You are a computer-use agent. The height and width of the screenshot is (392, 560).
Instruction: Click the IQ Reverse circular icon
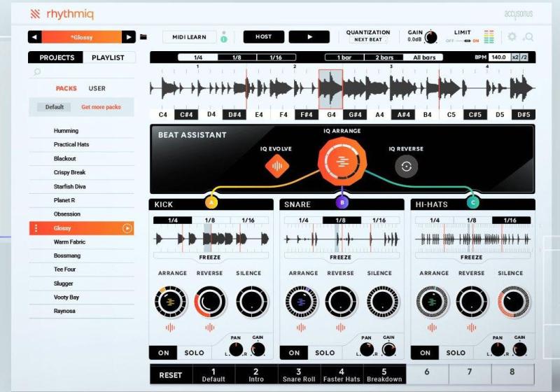(407, 165)
